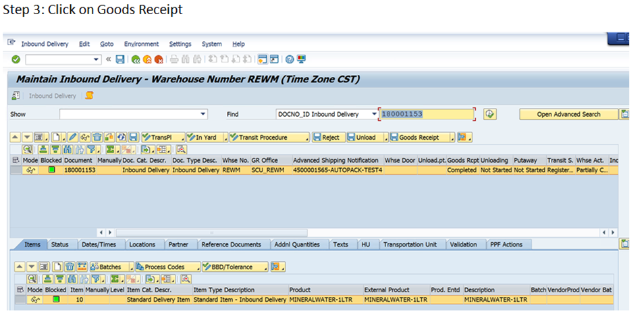This screenshot has height=328, width=644.
Task: Click the trash Delete icon in the delivery toolbar
Action: [97, 138]
